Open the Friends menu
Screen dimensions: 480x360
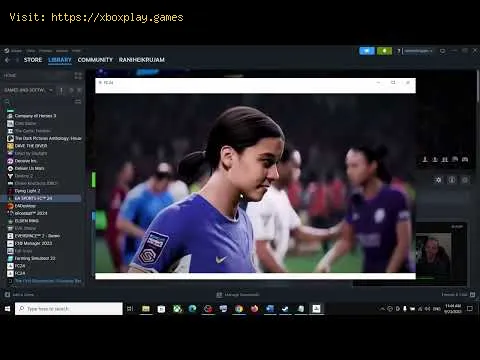[x=46, y=51]
